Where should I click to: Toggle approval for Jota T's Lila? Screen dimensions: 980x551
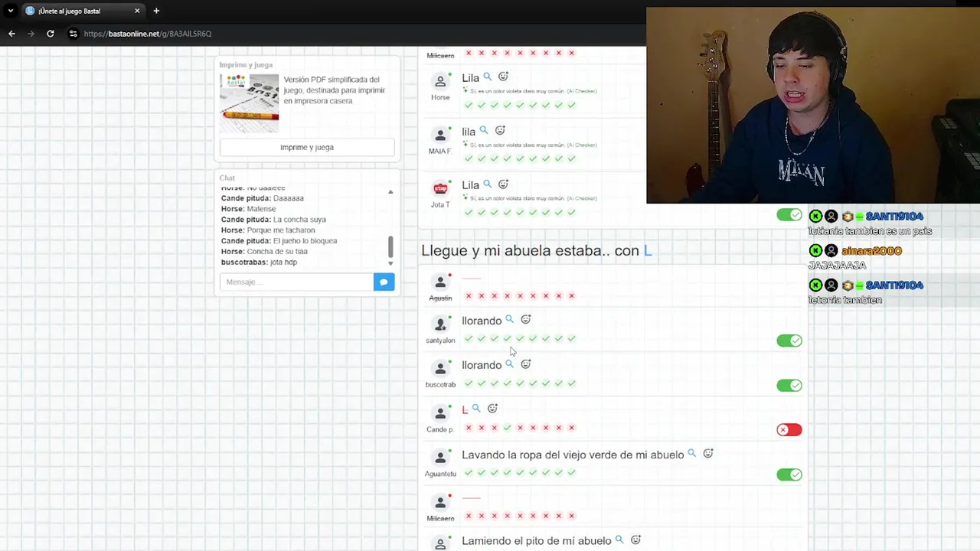point(789,215)
